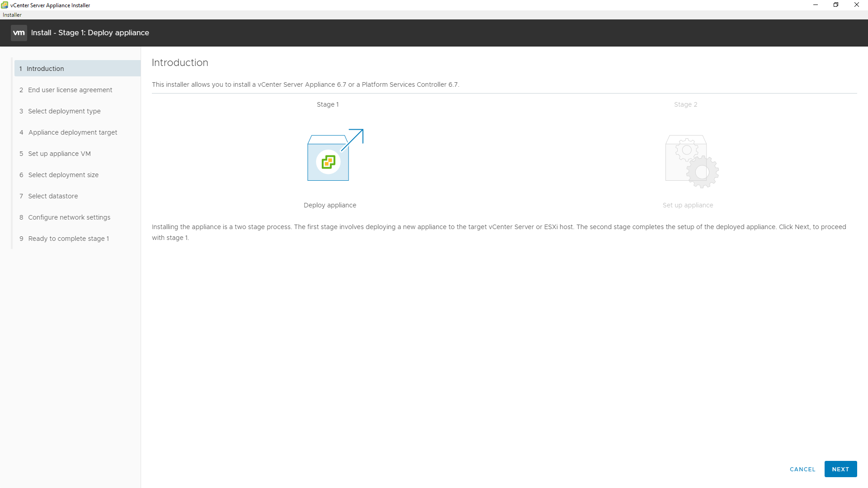
Task: Open Appliance deployment target step
Action: pos(72,132)
